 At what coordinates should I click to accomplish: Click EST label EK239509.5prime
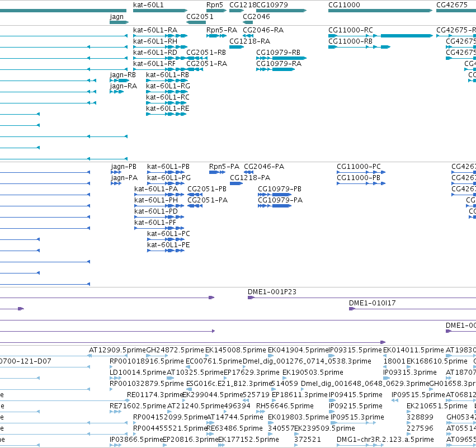(324, 429)
